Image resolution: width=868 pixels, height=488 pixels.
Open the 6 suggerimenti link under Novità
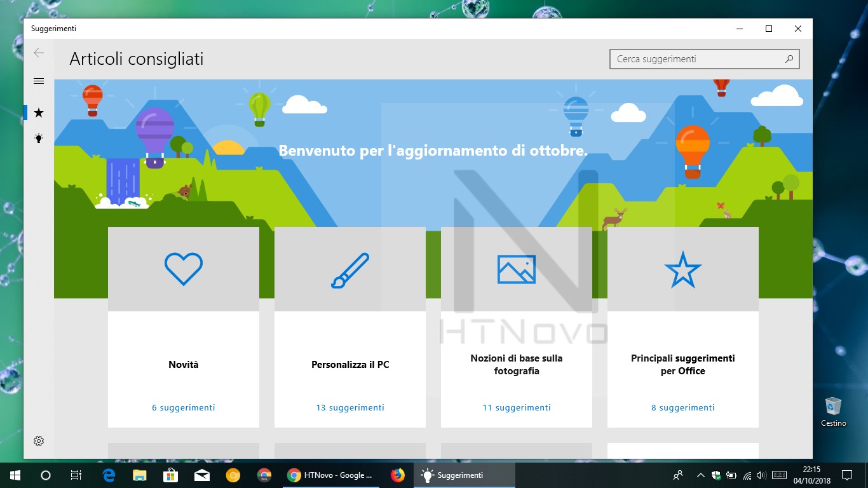[183, 407]
